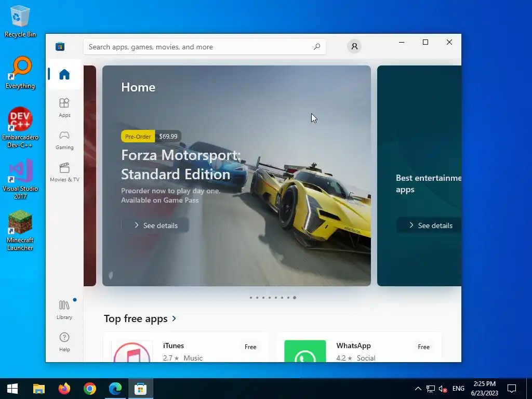The width and height of the screenshot is (532, 399).
Task: Click the network tray icon
Action: 431,389
